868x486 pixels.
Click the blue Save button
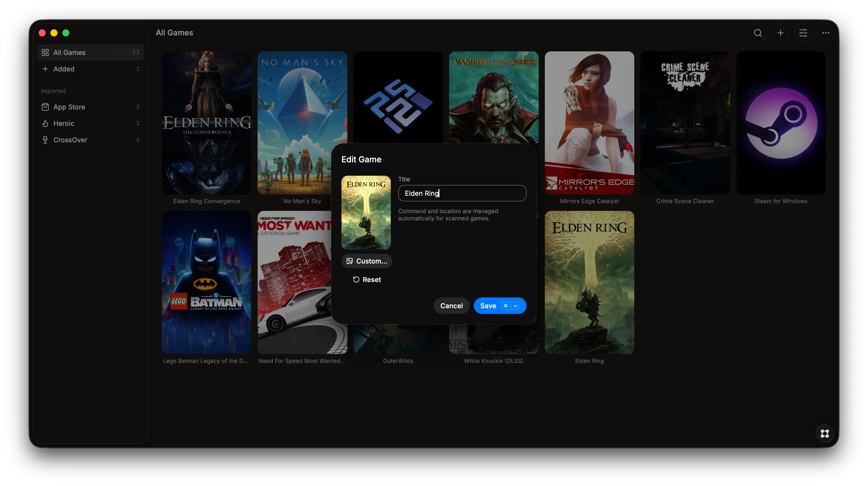(x=500, y=306)
